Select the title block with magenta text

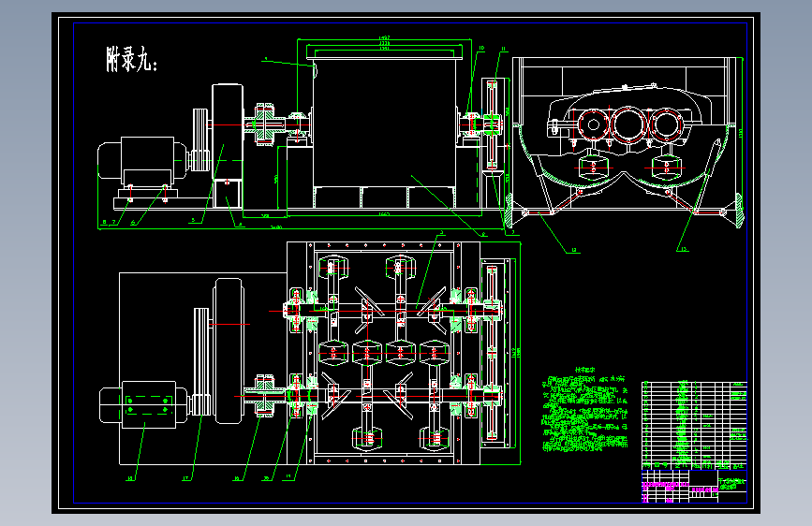(x=694, y=486)
